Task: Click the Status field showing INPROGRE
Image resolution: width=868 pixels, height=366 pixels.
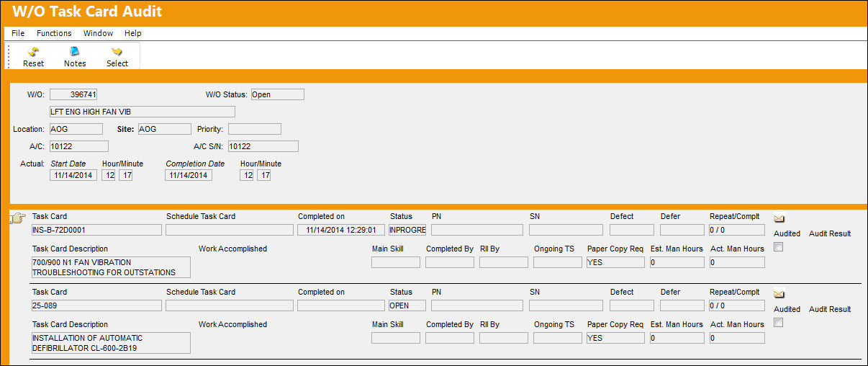Action: point(407,230)
